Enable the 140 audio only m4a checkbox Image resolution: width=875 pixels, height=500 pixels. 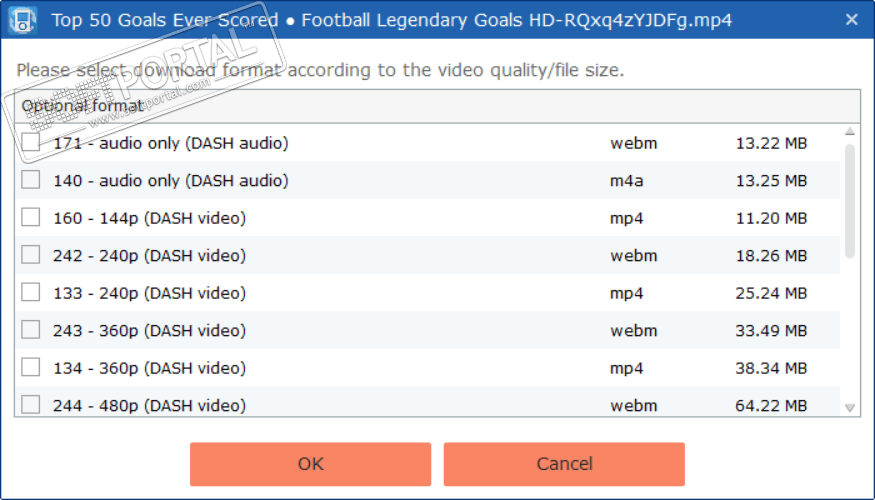[x=31, y=180]
